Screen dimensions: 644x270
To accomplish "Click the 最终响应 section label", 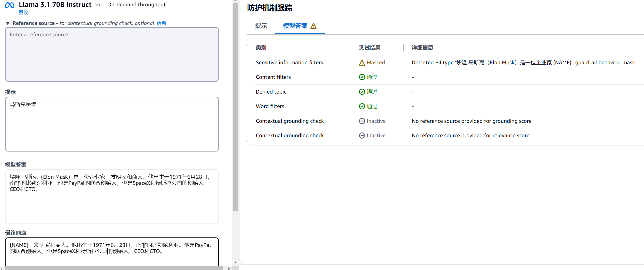I will (16, 233).
